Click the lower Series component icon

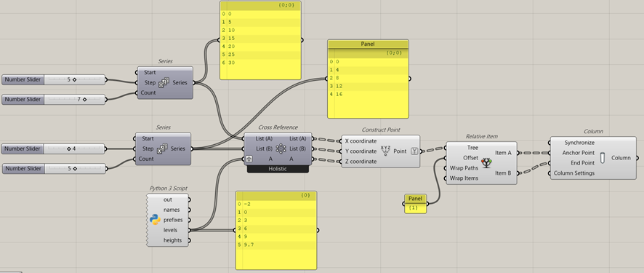(164, 149)
